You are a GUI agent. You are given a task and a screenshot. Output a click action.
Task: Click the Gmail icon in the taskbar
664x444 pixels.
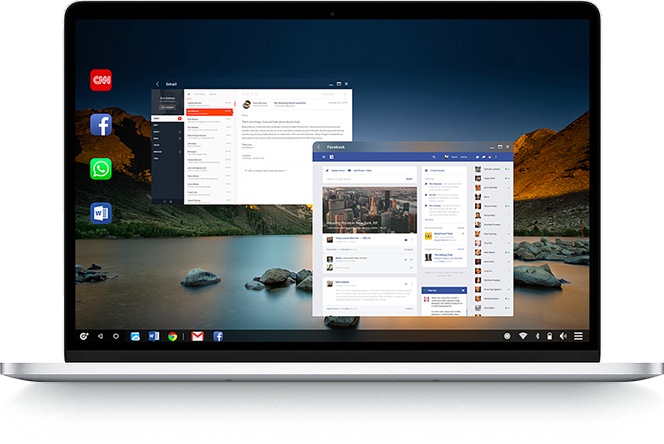(198, 337)
